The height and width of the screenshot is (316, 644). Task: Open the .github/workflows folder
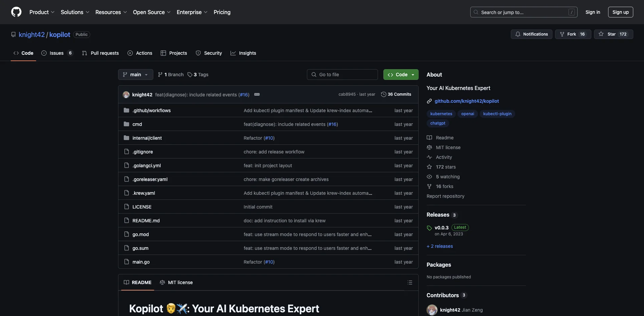(151, 110)
